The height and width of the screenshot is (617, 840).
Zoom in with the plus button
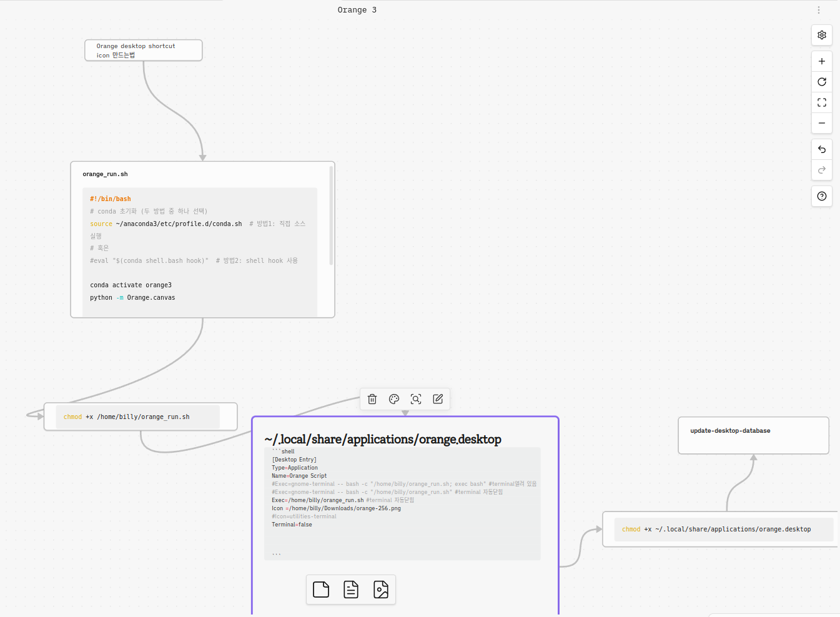pyautogui.click(x=822, y=61)
